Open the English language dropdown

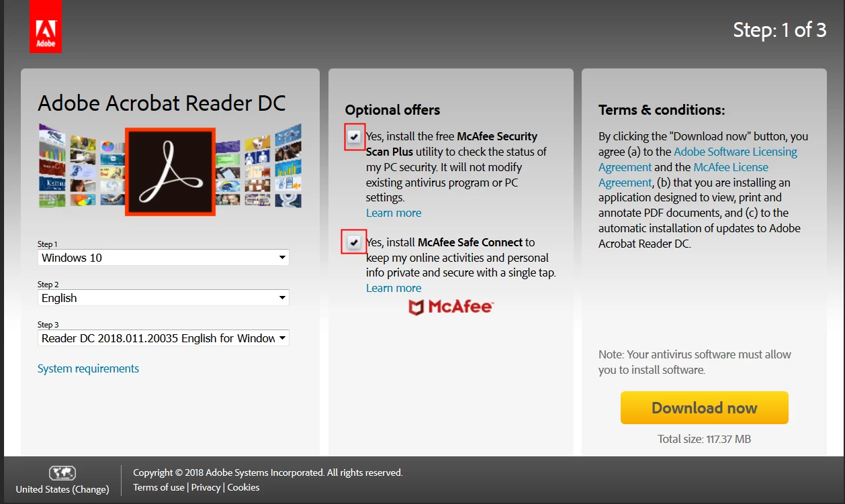click(163, 298)
